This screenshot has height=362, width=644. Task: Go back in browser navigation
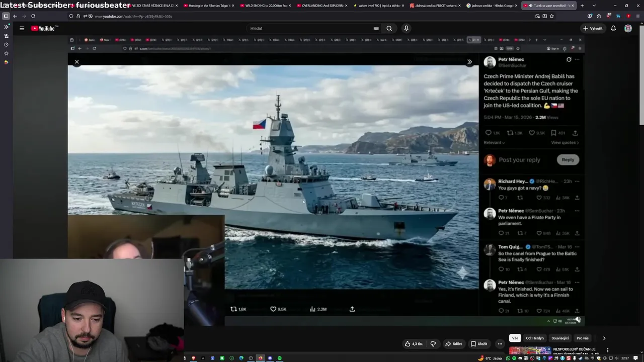(x=15, y=16)
